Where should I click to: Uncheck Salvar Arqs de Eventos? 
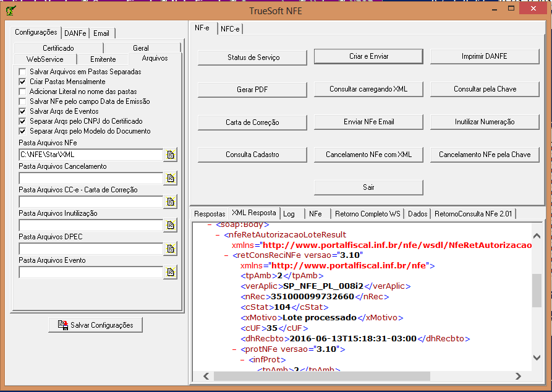click(x=22, y=111)
